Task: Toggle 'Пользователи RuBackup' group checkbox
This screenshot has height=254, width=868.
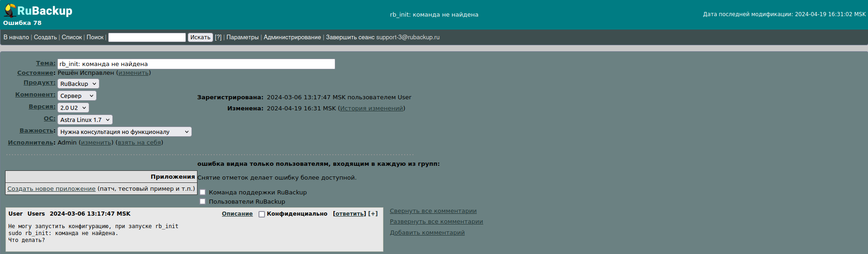Action: [x=203, y=202]
